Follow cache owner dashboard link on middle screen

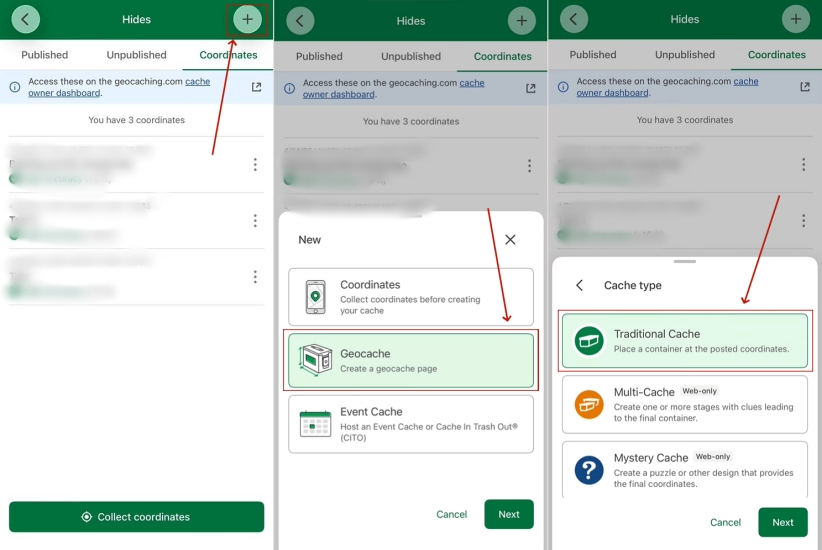click(x=393, y=89)
